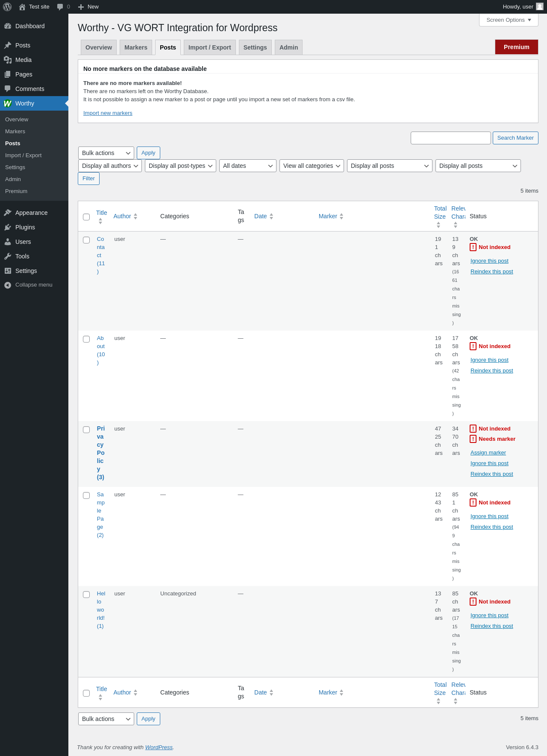Click the red Premium button
This screenshot has height=756, width=547.
pyautogui.click(x=517, y=47)
